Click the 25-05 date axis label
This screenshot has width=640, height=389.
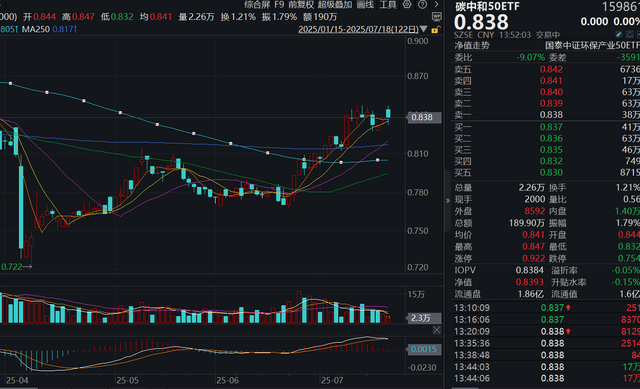(x=127, y=381)
